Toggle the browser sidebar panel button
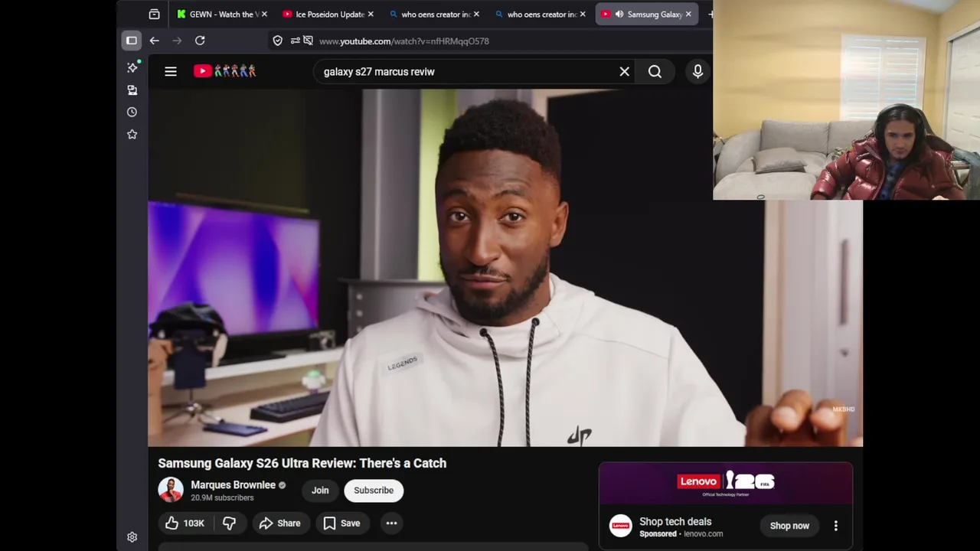 click(132, 41)
